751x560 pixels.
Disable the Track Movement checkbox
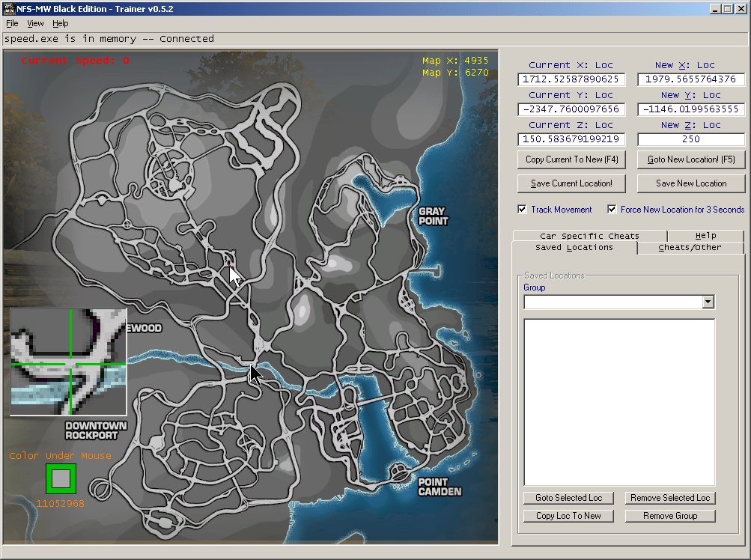click(523, 209)
